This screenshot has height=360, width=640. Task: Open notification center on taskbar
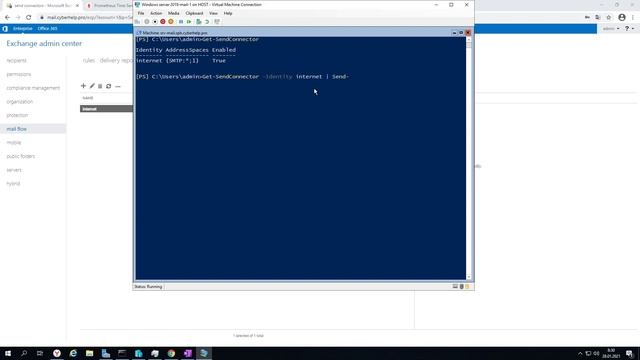coord(630,353)
